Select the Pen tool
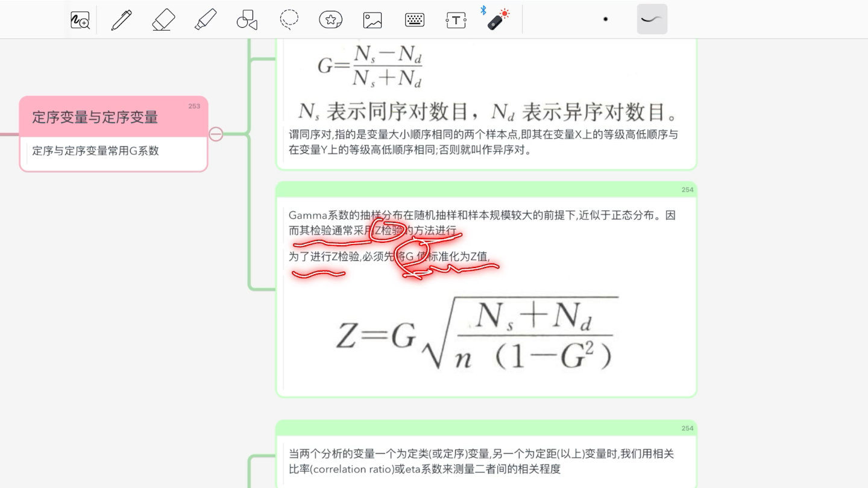The width and height of the screenshot is (868, 488). 122,20
